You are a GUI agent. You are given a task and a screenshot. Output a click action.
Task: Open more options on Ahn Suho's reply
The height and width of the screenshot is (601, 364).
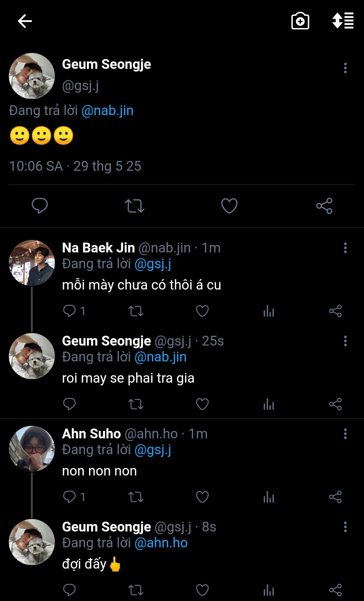345,434
